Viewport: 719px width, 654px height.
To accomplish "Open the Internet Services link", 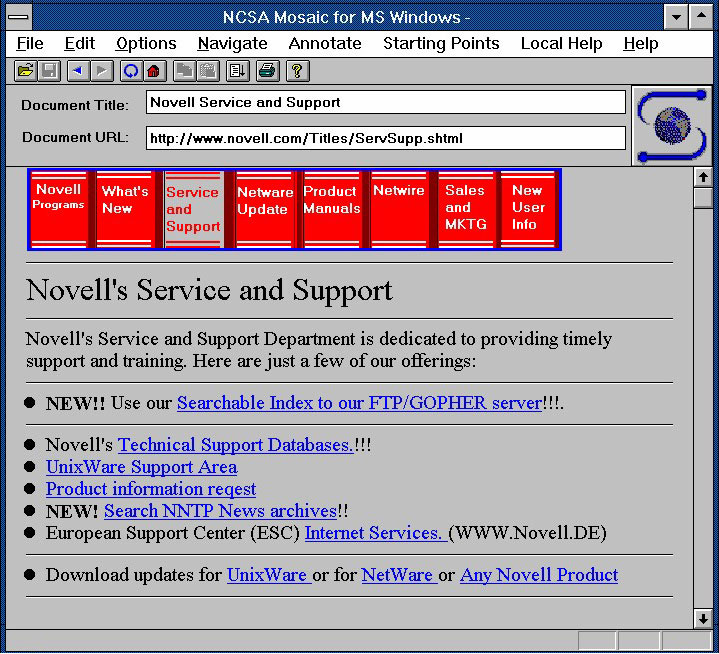I will (x=376, y=533).
